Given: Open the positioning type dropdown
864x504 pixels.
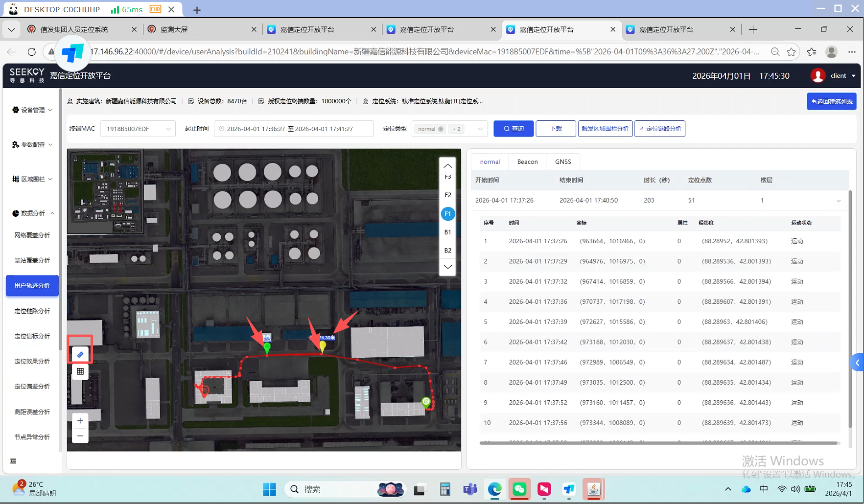Looking at the screenshot, I should click(x=480, y=129).
